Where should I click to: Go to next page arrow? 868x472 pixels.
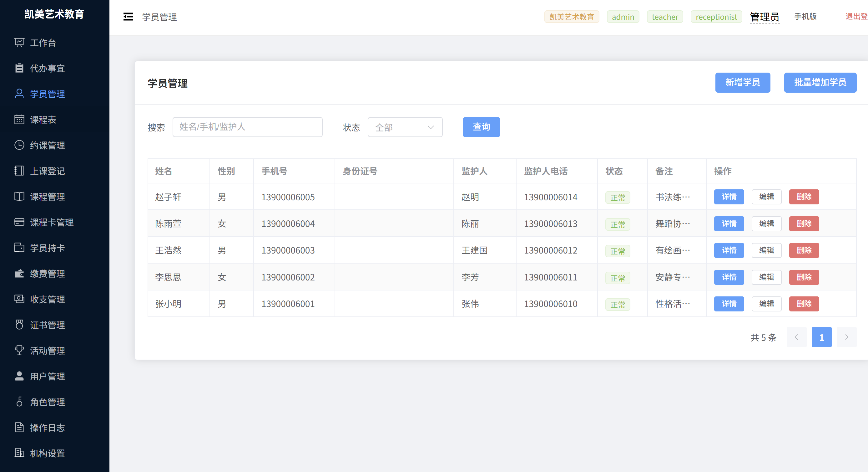[x=846, y=337]
